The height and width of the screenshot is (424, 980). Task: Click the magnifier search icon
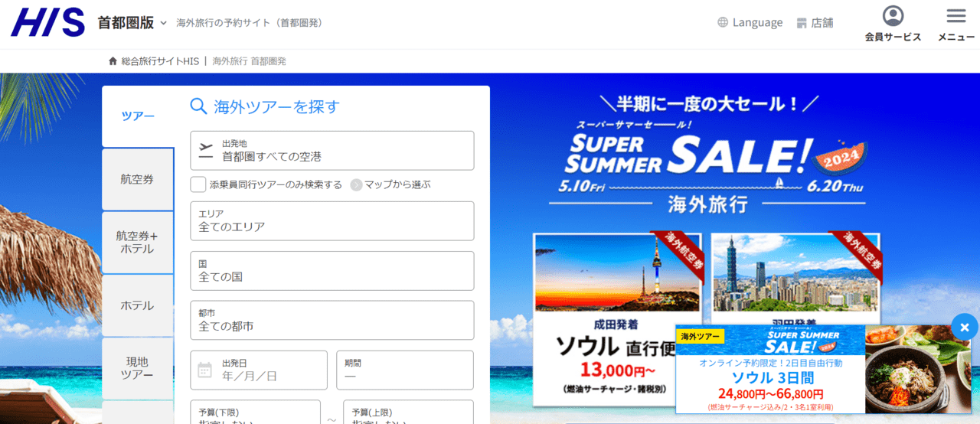click(x=198, y=106)
